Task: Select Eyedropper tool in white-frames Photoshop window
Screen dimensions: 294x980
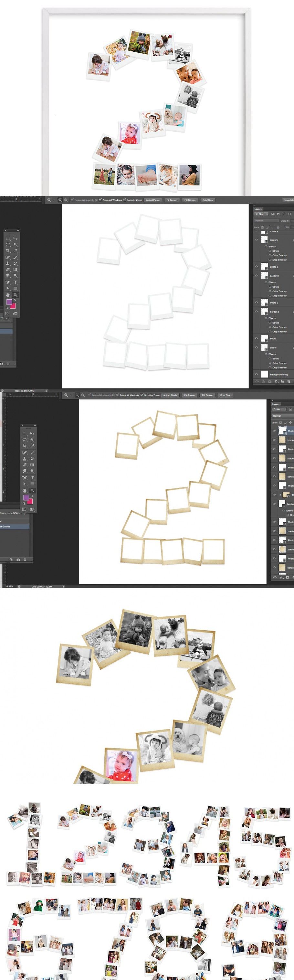Action: pos(16,251)
